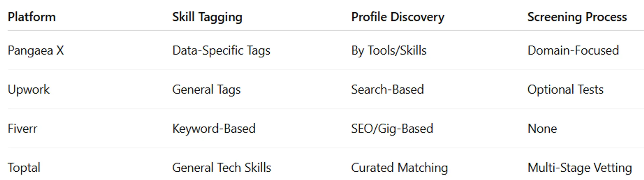
Task: Click the General Tags cell
Action: [x=206, y=89]
